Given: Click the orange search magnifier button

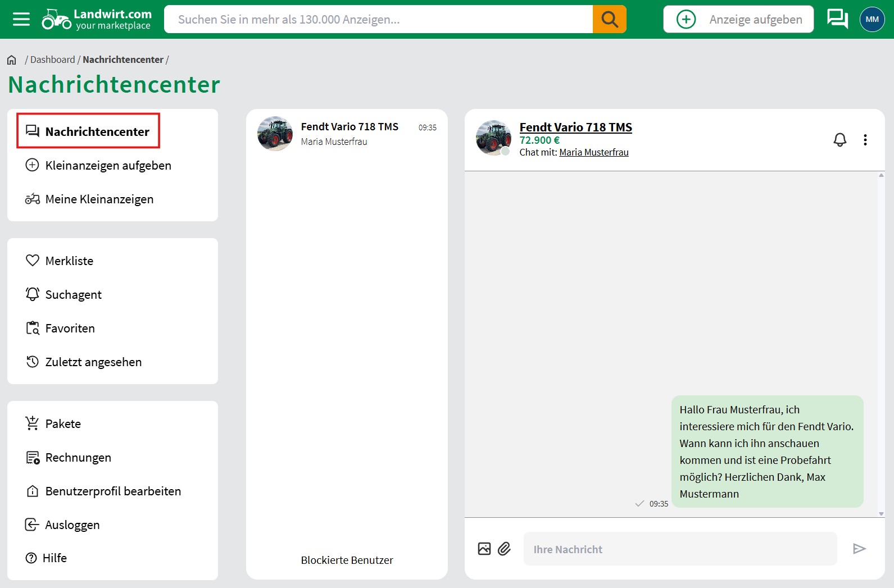Looking at the screenshot, I should 609,20.
